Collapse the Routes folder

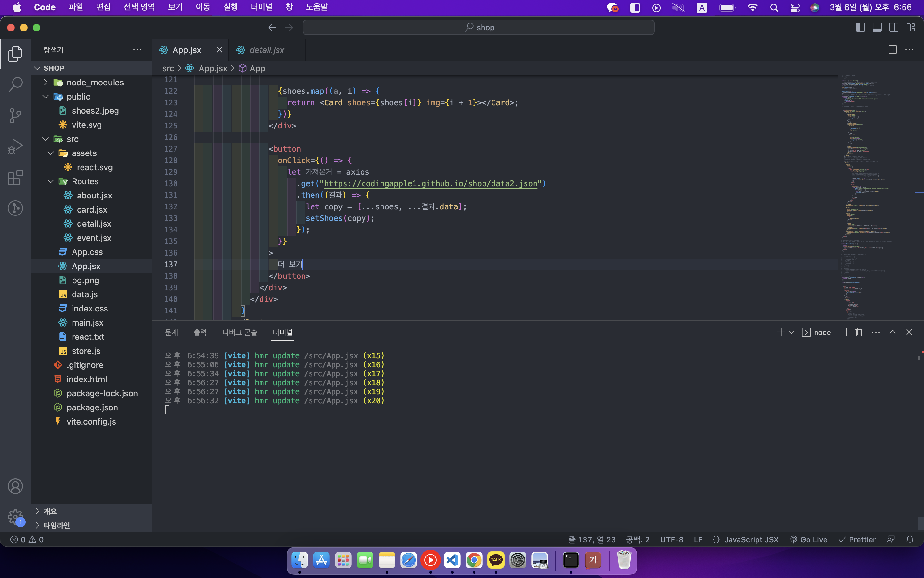[x=92, y=181]
